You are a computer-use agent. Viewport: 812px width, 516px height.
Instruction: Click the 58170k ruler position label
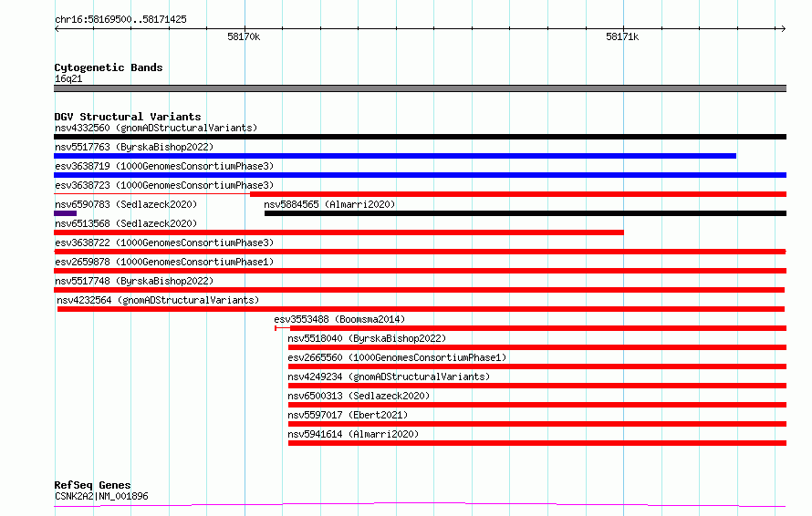244,36
